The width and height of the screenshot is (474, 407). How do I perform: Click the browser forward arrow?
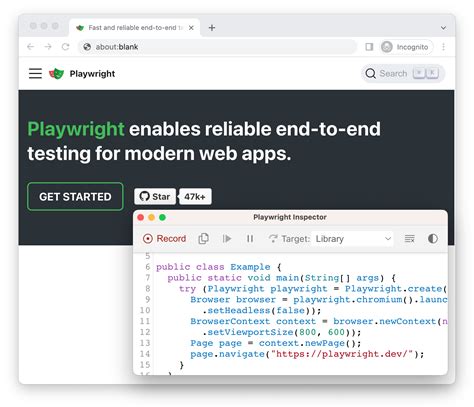tap(48, 47)
